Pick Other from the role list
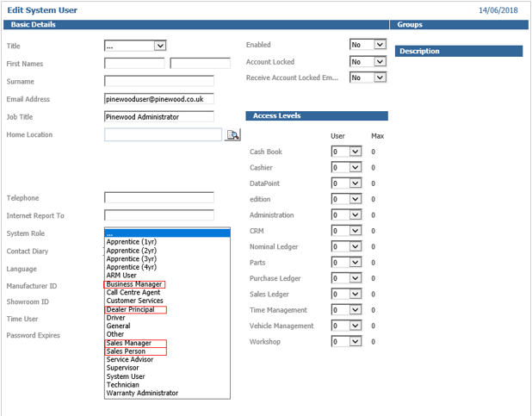The image size is (532, 416). [167, 334]
